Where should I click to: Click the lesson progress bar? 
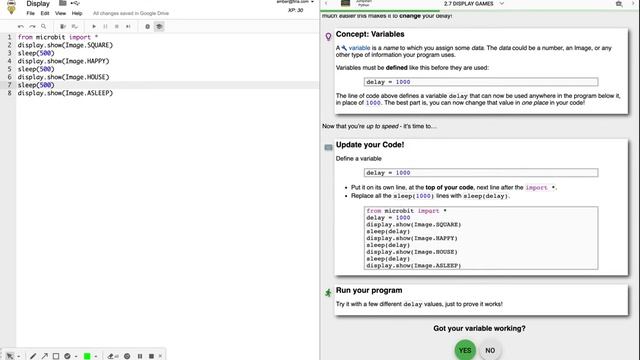pyautogui.click(x=480, y=11)
